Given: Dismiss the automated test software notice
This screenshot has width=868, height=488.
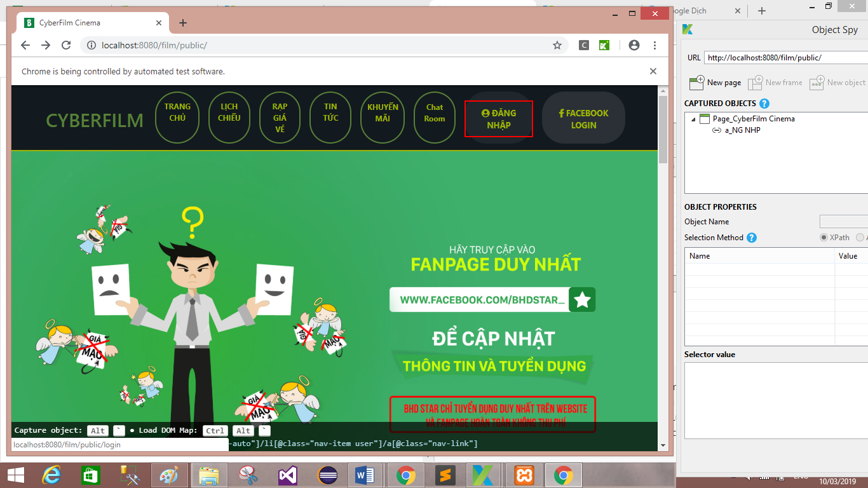Looking at the screenshot, I should point(653,71).
